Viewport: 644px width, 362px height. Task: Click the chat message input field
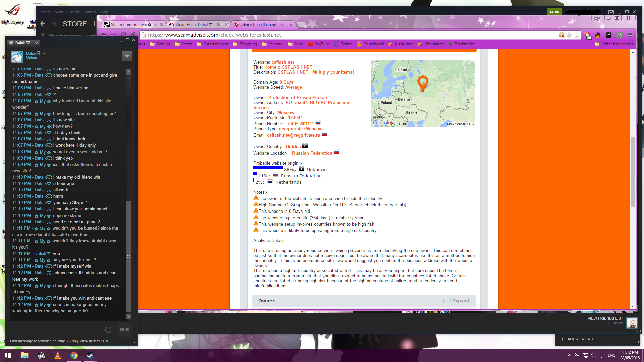[55, 330]
